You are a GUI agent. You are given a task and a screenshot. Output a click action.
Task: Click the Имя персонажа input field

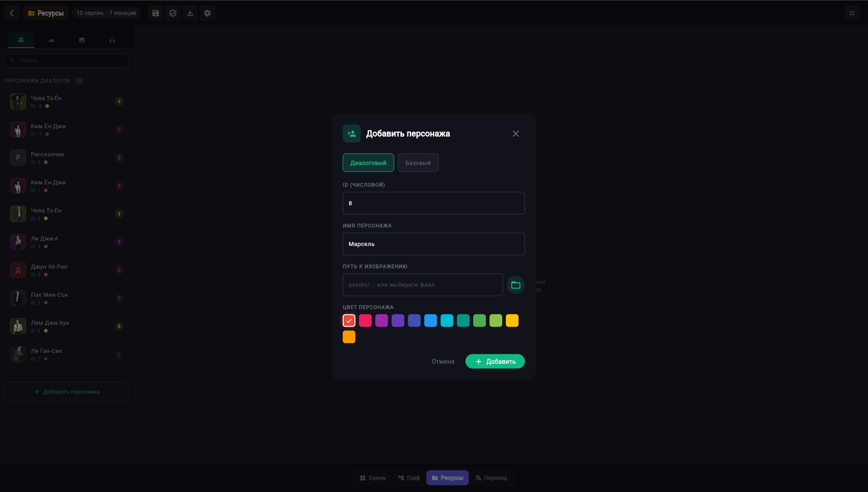coord(434,244)
